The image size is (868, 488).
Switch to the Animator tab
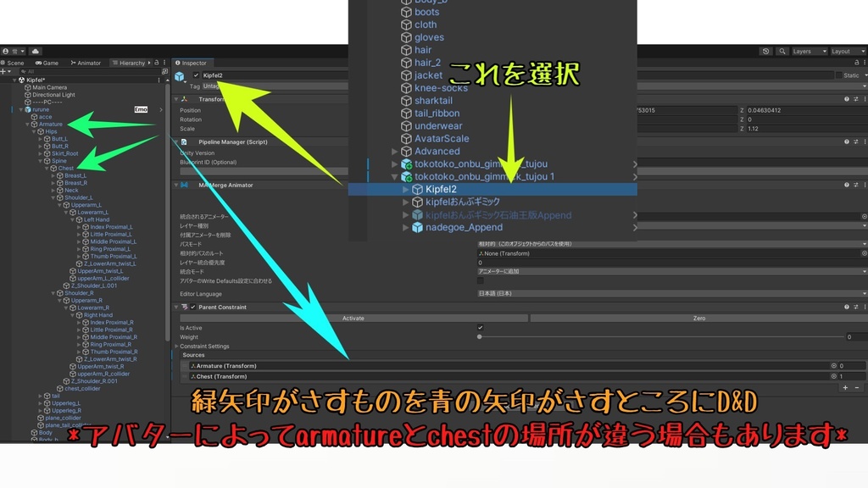point(86,63)
